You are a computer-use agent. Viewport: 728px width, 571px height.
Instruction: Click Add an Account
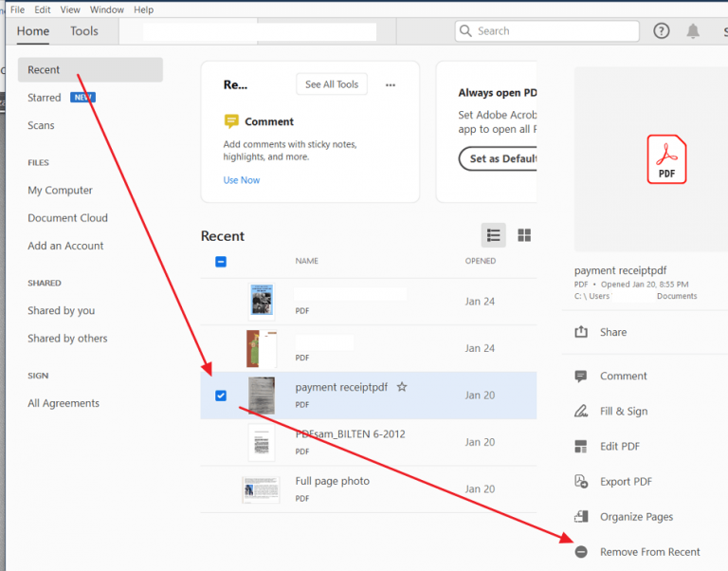65,246
